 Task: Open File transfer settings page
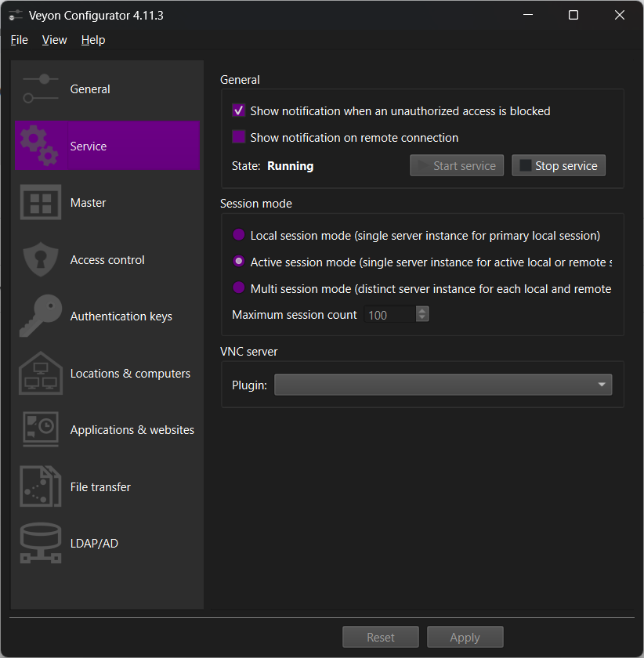click(107, 486)
